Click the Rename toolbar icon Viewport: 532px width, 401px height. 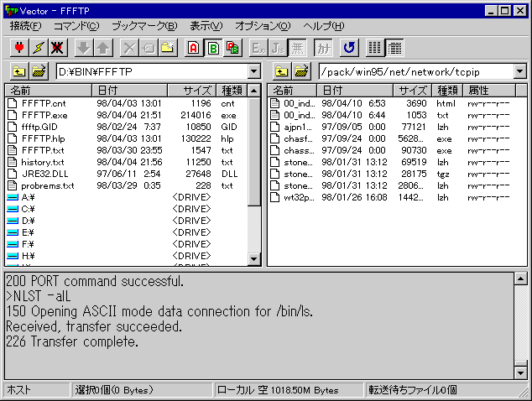click(x=149, y=48)
